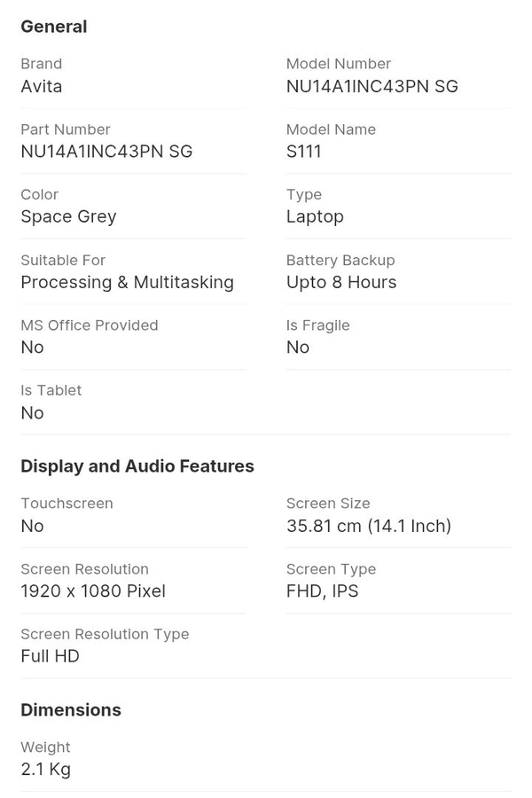This screenshot has height=798, width=532.
Task: Click Display and Audio Features heading
Action: pyautogui.click(x=137, y=466)
